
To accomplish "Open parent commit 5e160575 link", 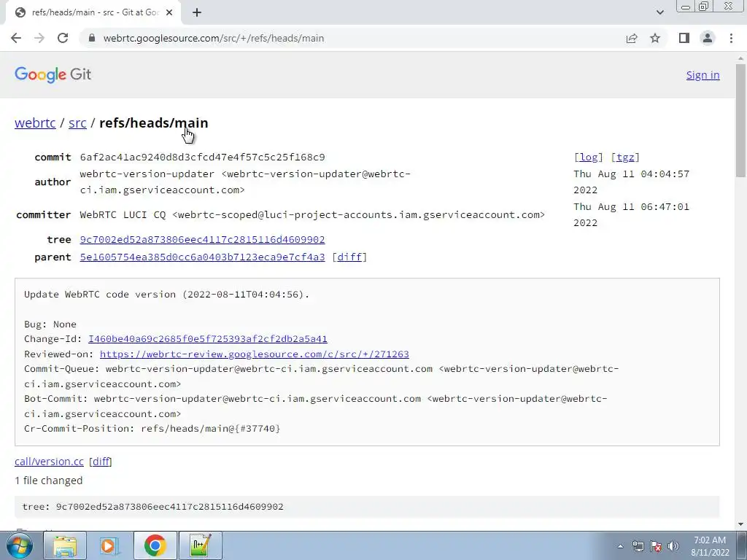I will click(x=202, y=257).
